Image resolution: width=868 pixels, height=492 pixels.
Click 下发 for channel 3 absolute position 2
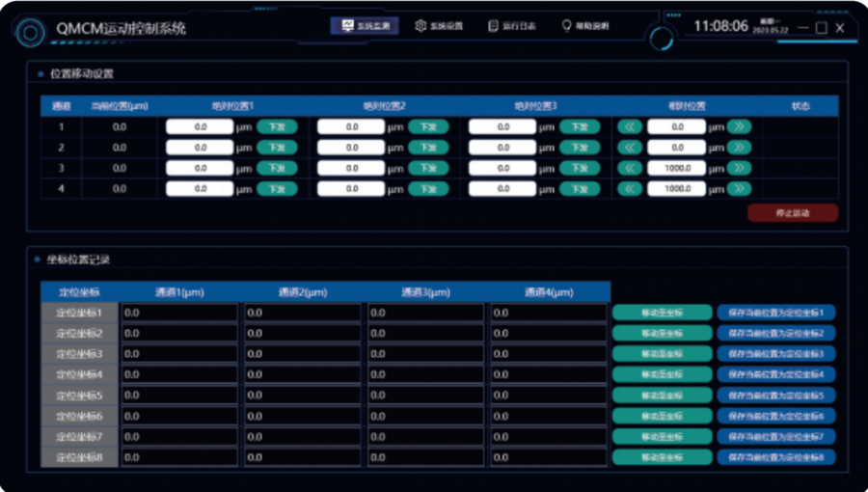point(428,168)
